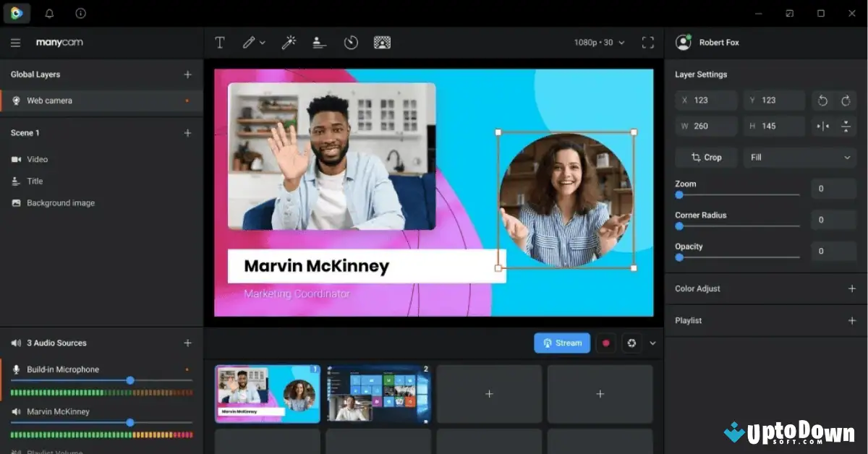Image resolution: width=868 pixels, height=454 pixels.
Task: Mute the Build-in Microphone
Action: (16, 369)
